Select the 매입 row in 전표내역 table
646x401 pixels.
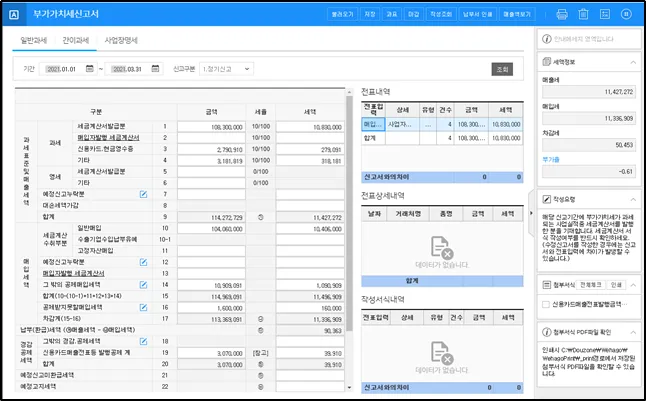[442, 124]
